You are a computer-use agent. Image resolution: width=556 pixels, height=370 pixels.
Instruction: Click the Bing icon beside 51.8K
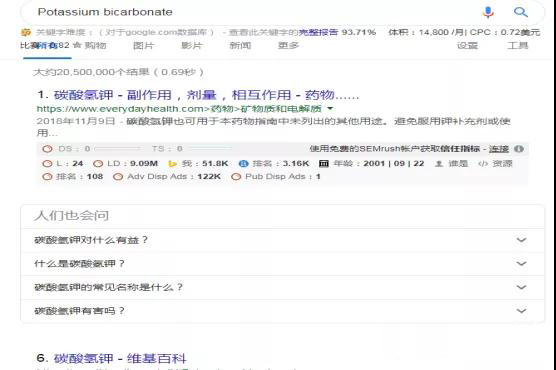pos(173,164)
